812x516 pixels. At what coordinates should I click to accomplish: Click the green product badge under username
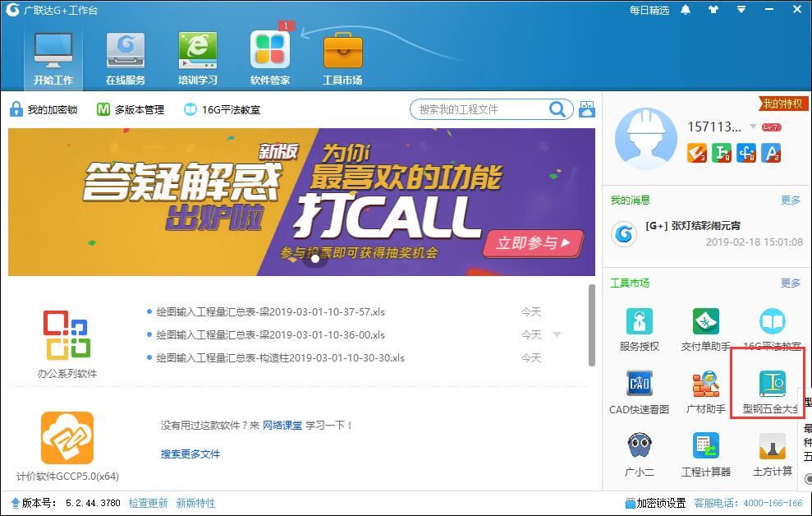click(x=722, y=153)
